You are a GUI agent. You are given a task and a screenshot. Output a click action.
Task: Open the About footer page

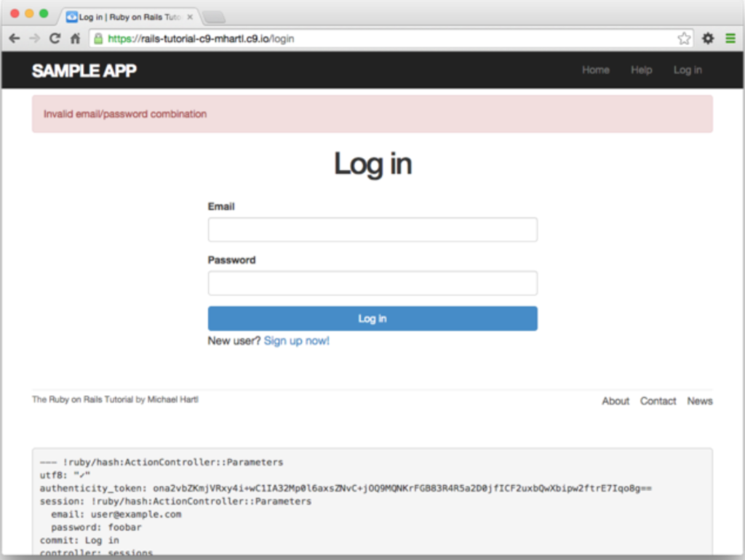point(615,401)
